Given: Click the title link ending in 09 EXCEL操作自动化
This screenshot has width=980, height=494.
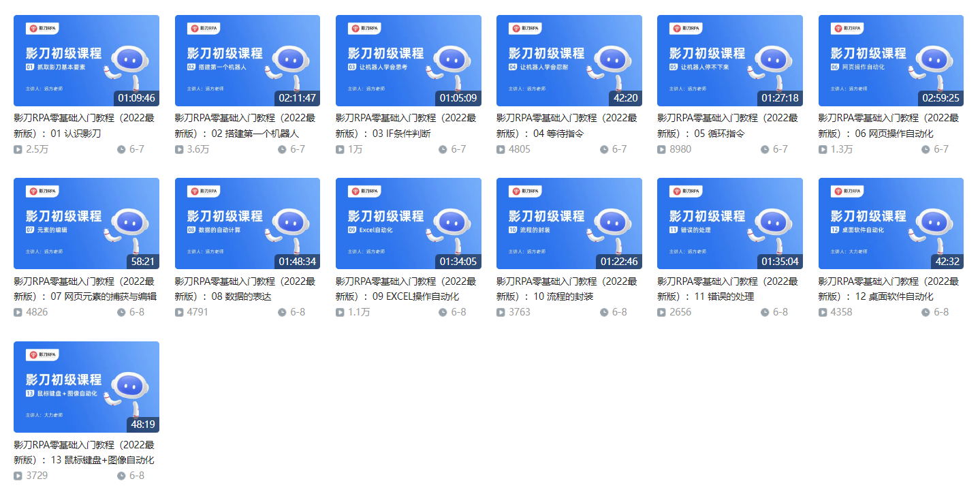Looking at the screenshot, I should [x=406, y=288].
